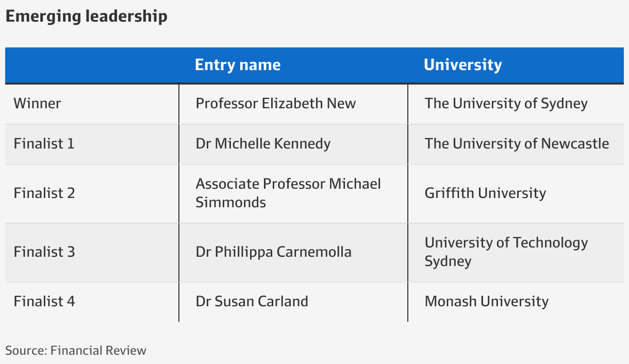
Task: Click the Finalist 3 row label
Action: (44, 252)
